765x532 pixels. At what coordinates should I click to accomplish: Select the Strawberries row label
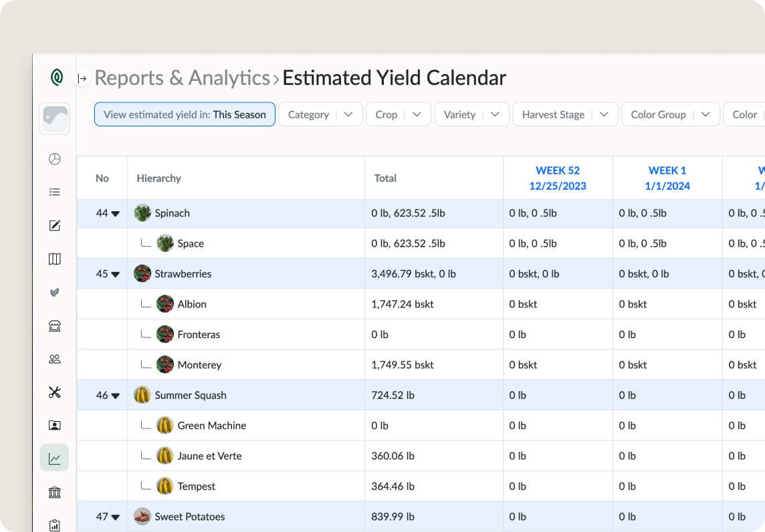(183, 273)
